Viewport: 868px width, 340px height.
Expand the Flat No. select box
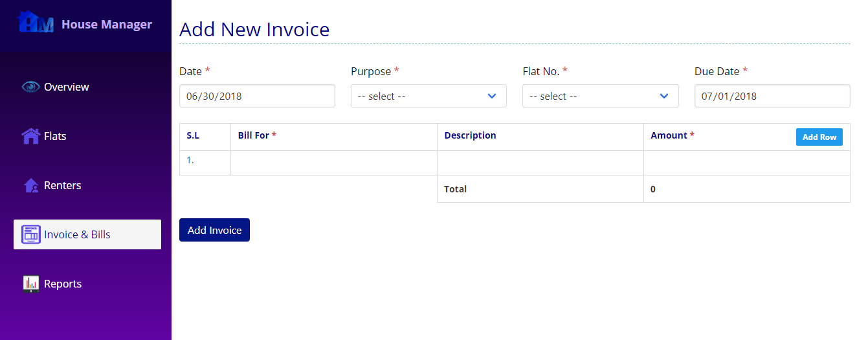click(600, 96)
